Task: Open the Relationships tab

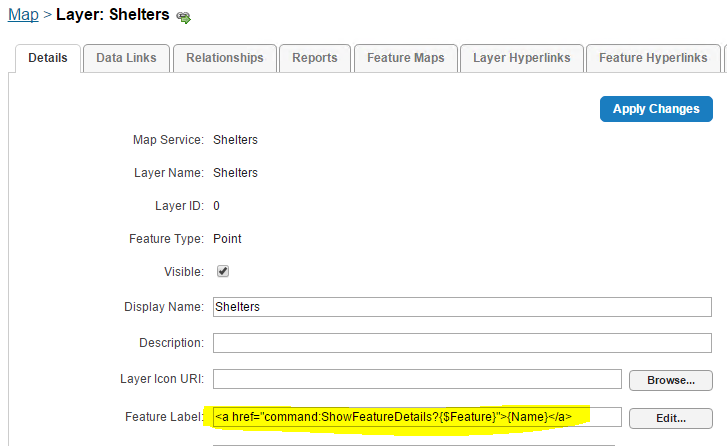Action: coord(225,58)
